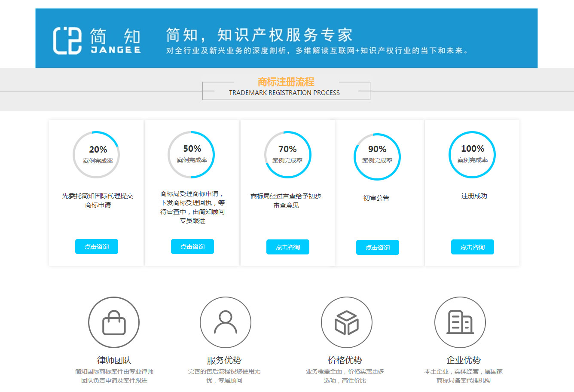Screen dimensions: 574x392
Task: Click the banner subtitle starting 对全行业
Action: click(318, 51)
